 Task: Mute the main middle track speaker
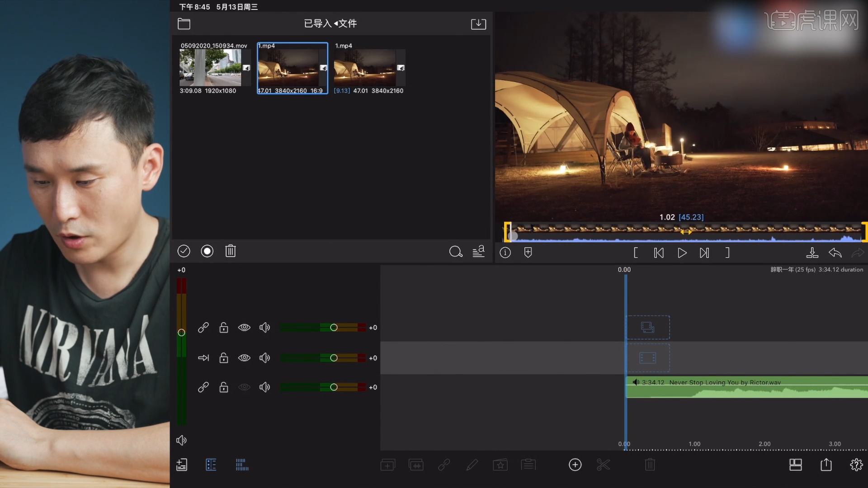click(265, 358)
